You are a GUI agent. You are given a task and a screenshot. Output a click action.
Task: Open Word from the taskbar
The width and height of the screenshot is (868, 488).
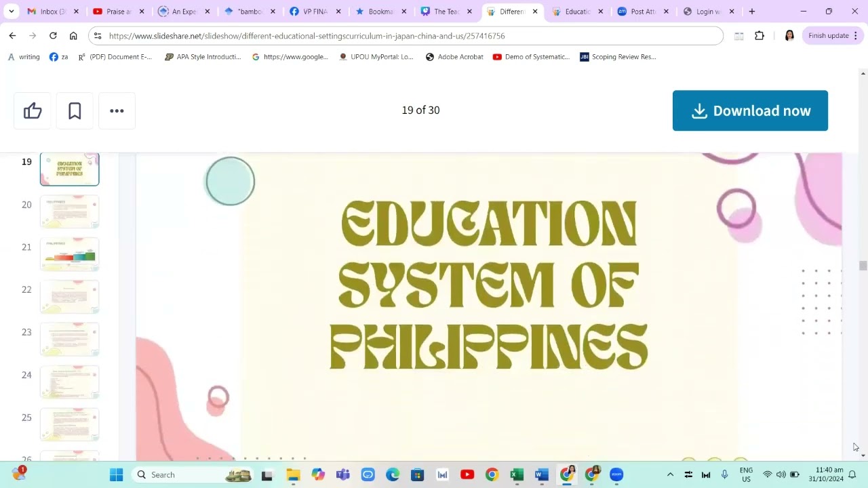point(541,474)
